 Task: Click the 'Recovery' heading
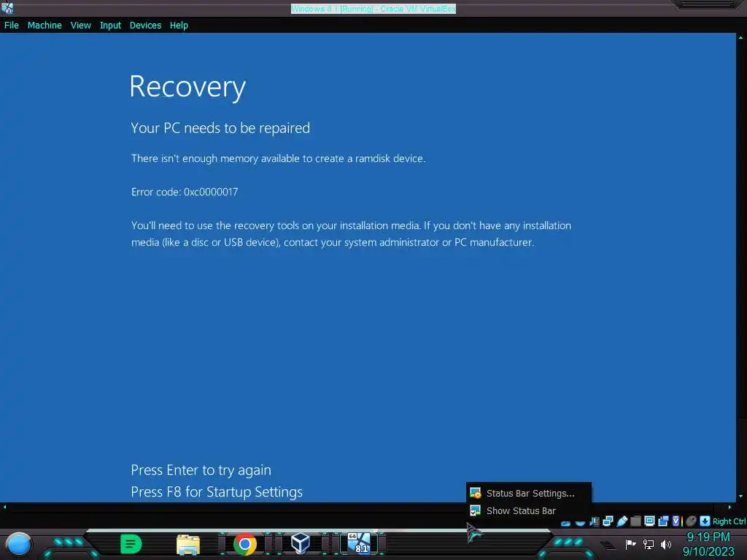pos(187,87)
